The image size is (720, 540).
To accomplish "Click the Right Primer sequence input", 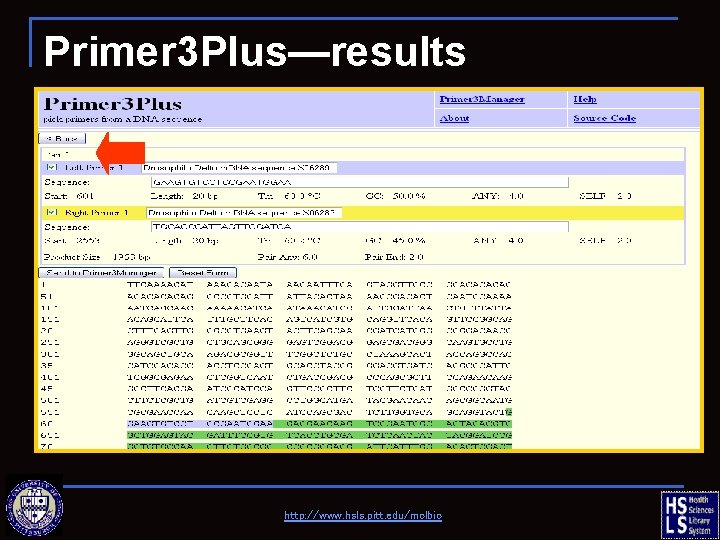I will pos(360,227).
